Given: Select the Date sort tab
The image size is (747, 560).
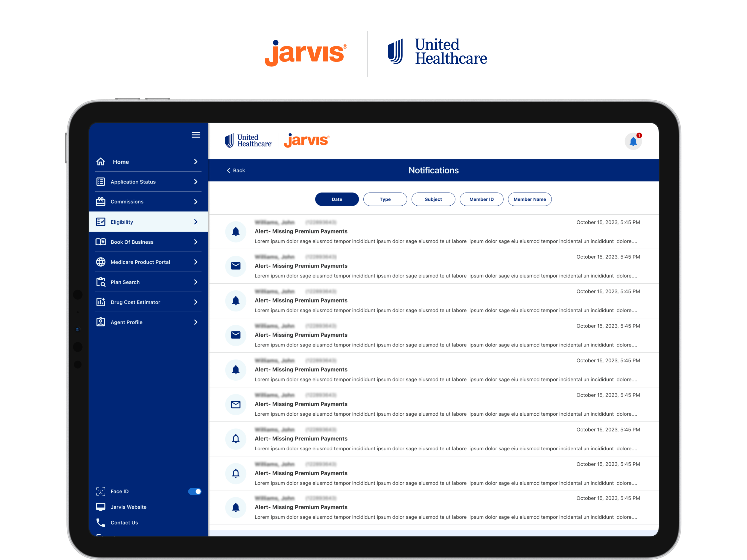Looking at the screenshot, I should tap(337, 199).
